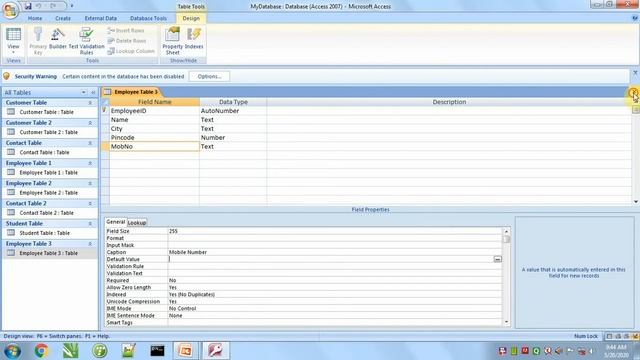The height and width of the screenshot is (360, 640).
Task: Select the Design ribbon tab
Action: pos(191,18)
